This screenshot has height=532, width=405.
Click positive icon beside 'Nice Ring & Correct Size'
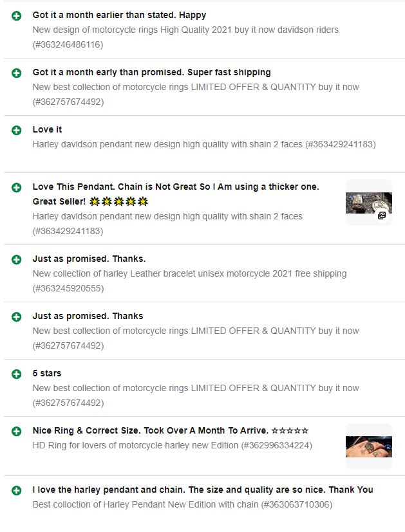pyautogui.click(x=16, y=432)
